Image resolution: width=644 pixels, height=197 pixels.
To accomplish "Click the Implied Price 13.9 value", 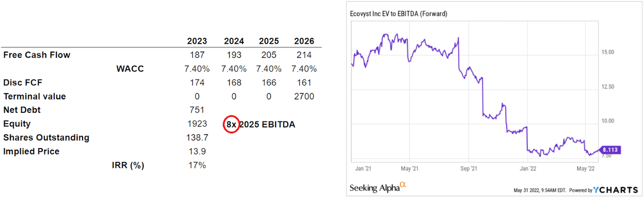I will (x=197, y=151).
